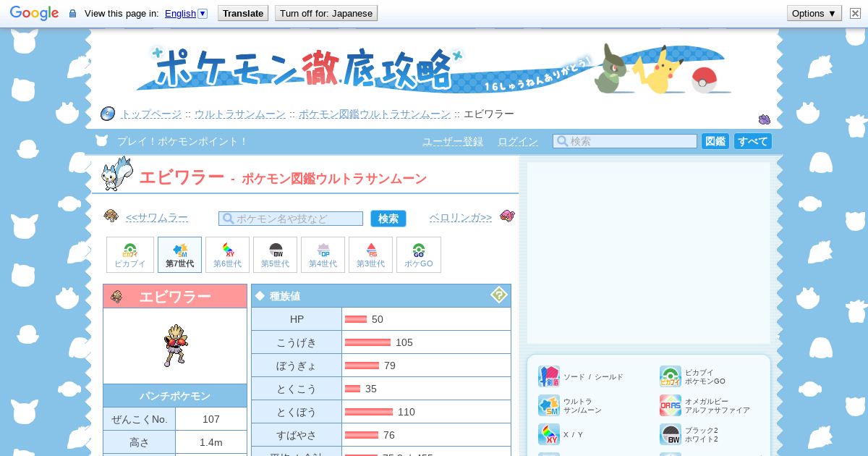Click the 図鑑 search button

click(x=715, y=141)
